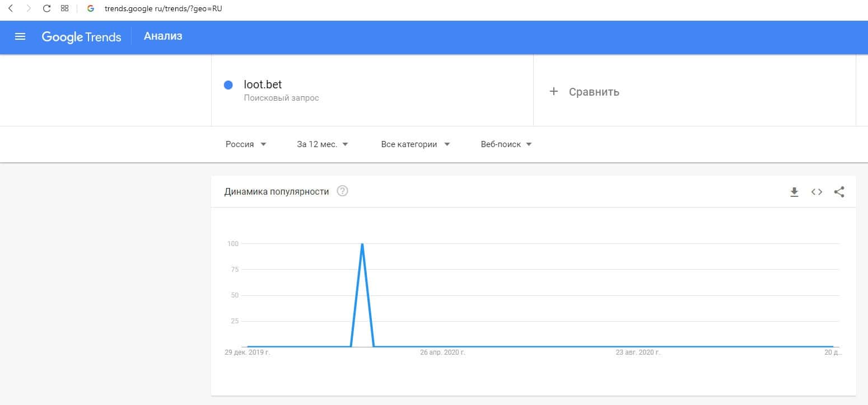The width and height of the screenshot is (868, 405).
Task: Open help for Динамика популярности
Action: [342, 191]
